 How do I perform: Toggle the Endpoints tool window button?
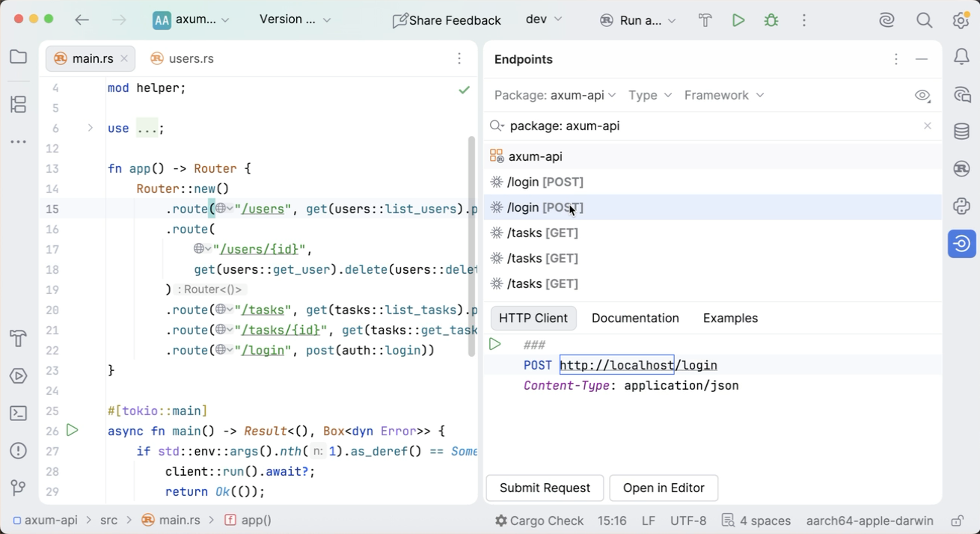[962, 244]
